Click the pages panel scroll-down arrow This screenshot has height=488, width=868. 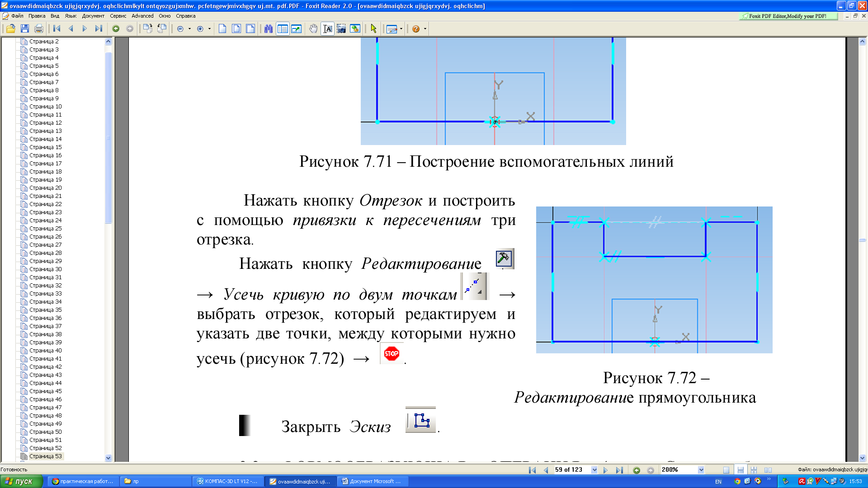tap(108, 458)
